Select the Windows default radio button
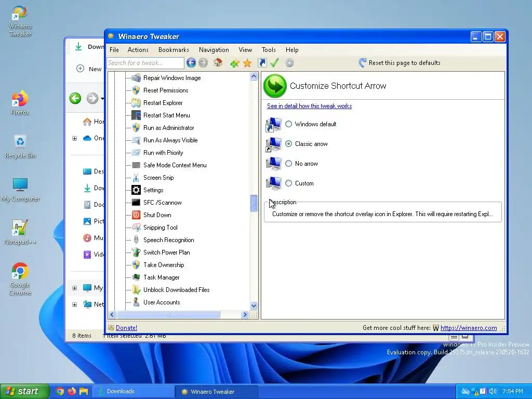The width and height of the screenshot is (532, 399). [x=288, y=124]
